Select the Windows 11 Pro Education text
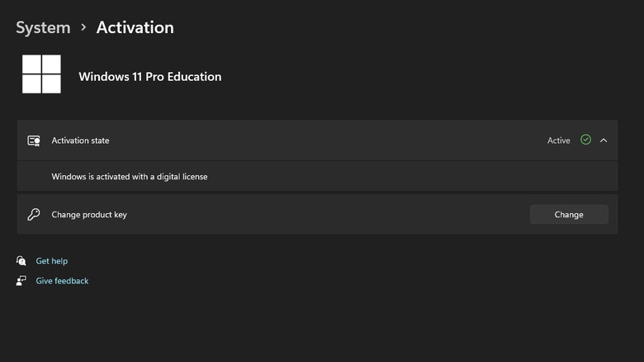 pos(149,77)
